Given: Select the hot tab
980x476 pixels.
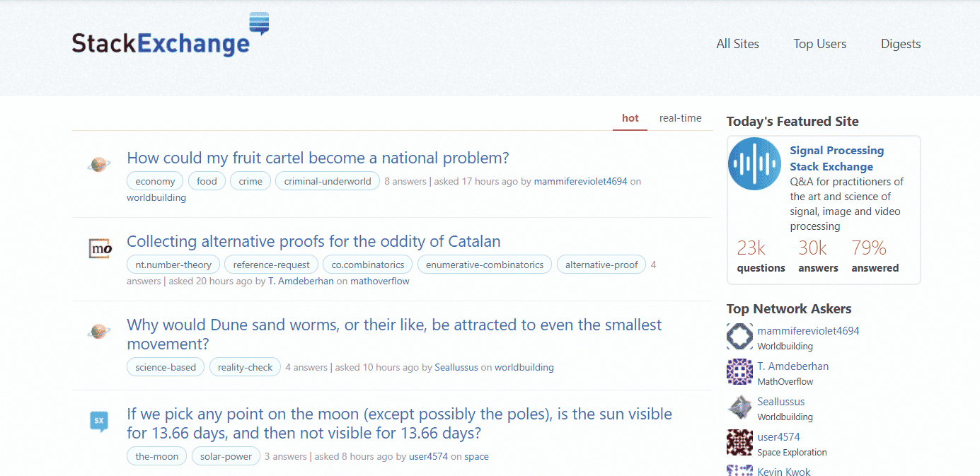Looking at the screenshot, I should click(x=630, y=118).
